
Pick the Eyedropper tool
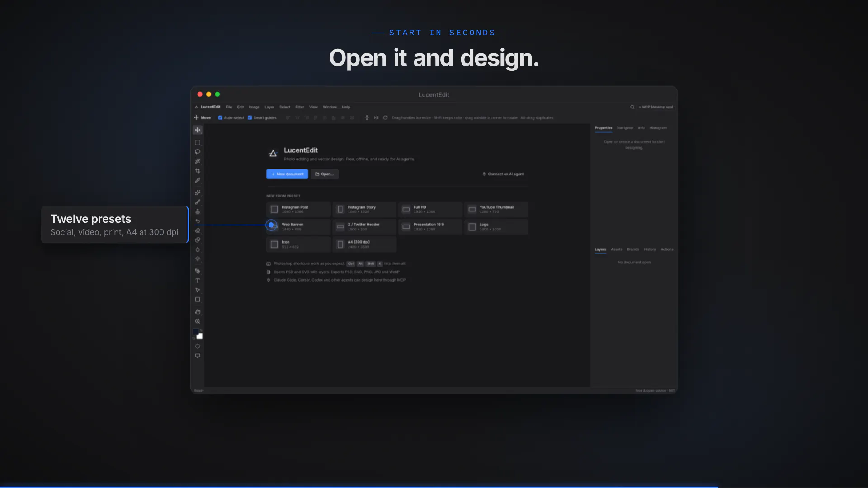pos(198,180)
